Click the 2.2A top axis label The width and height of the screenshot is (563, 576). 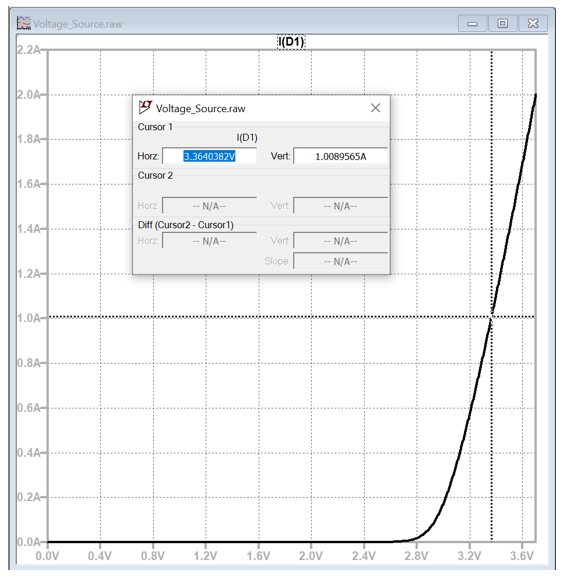(x=29, y=50)
